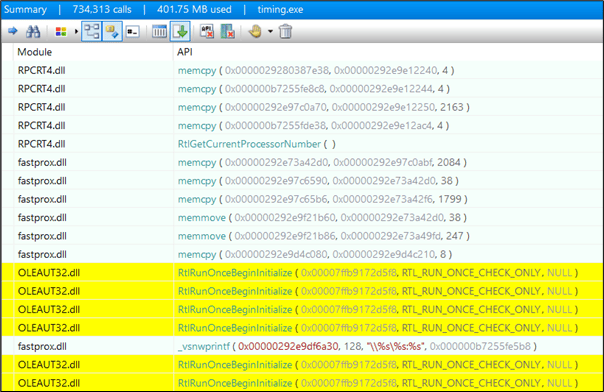Click the Module column header
The image size is (604, 392).
[x=34, y=52]
